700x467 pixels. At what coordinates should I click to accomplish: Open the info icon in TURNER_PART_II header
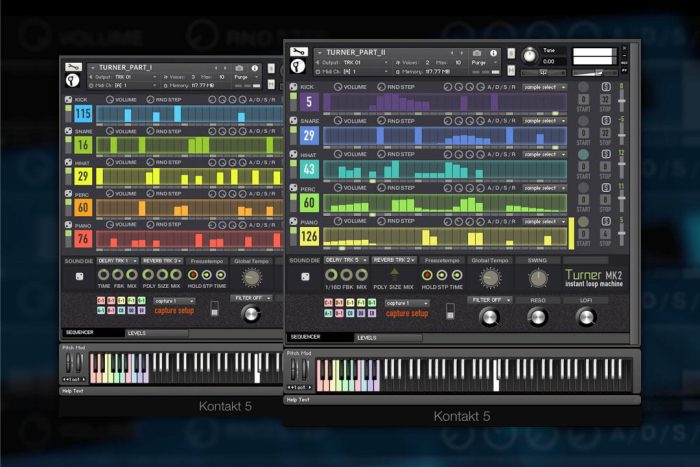494,53
